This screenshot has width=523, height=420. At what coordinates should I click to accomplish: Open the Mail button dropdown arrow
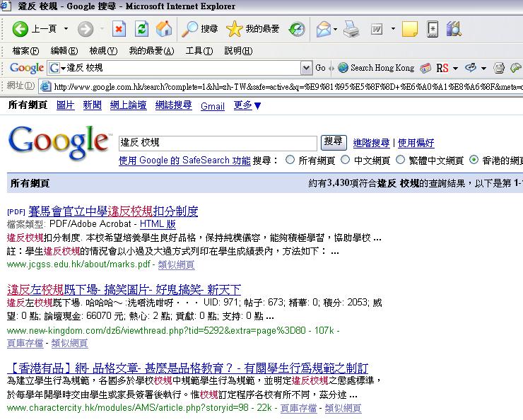click(x=335, y=29)
